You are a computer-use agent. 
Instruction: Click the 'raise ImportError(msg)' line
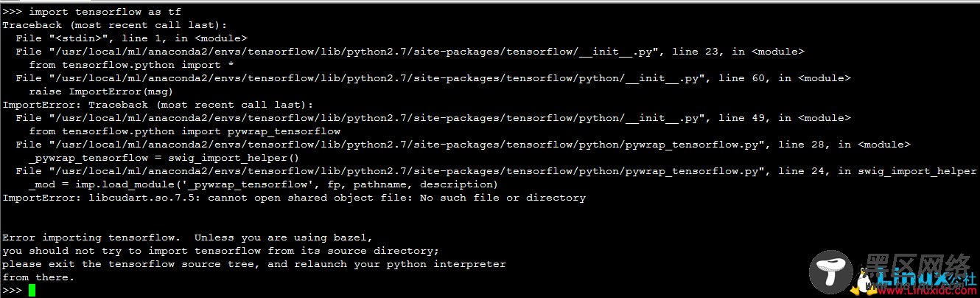coord(102,91)
